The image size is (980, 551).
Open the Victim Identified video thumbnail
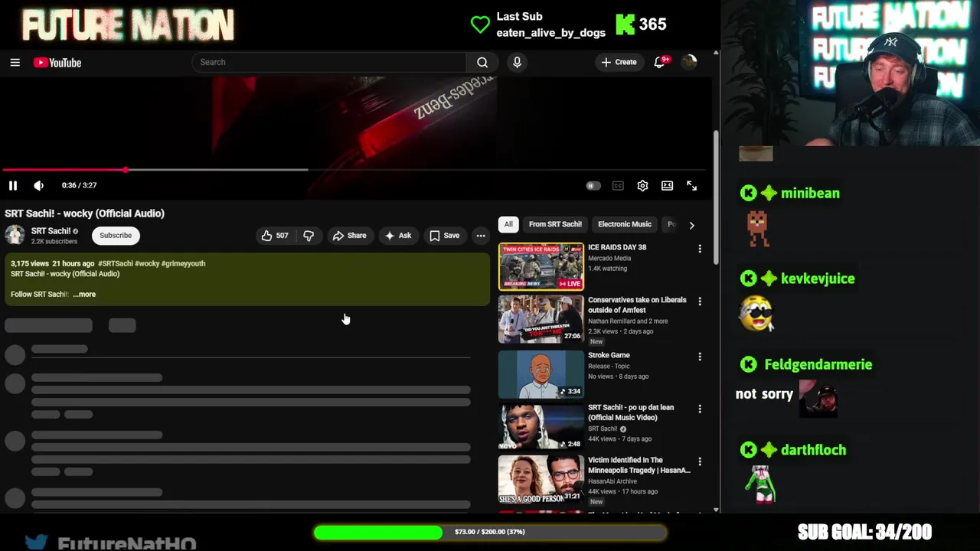(x=541, y=479)
